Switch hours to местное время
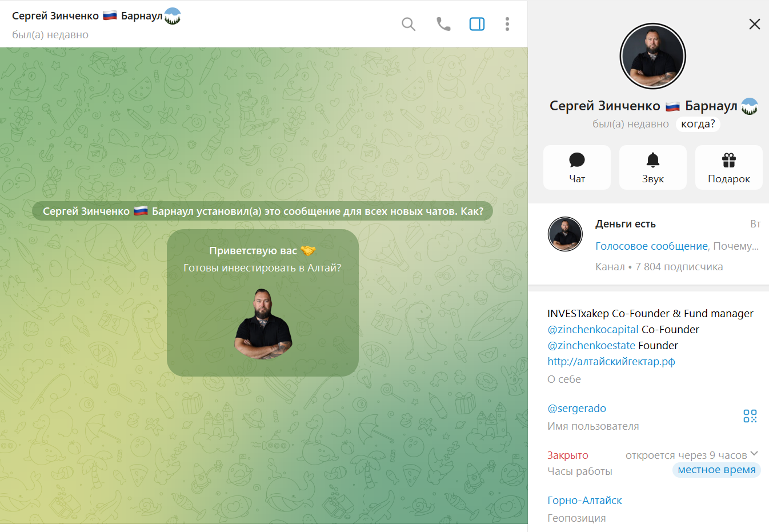769x532 pixels. pyautogui.click(x=716, y=470)
